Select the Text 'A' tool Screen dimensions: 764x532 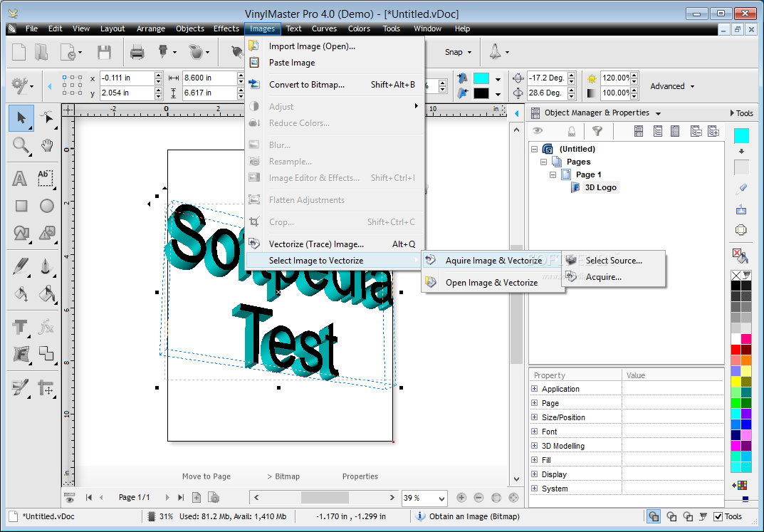(x=19, y=179)
